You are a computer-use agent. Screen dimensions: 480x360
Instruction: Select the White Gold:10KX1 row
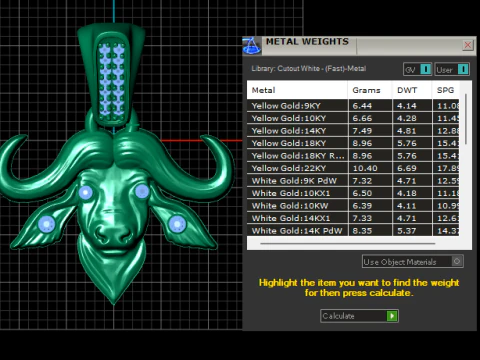pyautogui.click(x=353, y=193)
